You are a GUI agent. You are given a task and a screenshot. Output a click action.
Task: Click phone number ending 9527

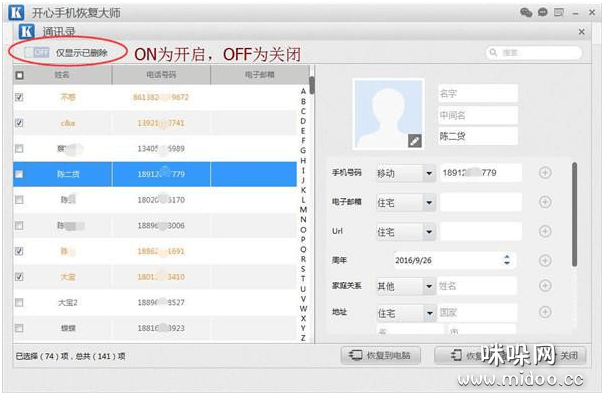(x=161, y=303)
